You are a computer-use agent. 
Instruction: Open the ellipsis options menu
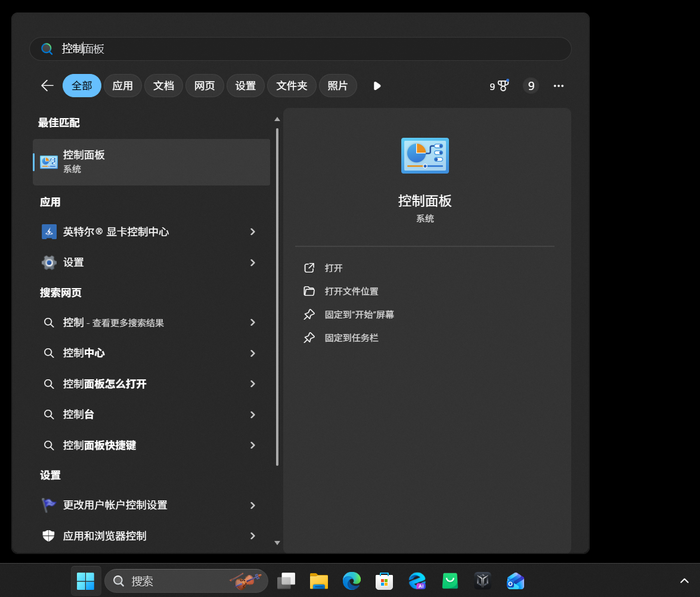click(559, 85)
